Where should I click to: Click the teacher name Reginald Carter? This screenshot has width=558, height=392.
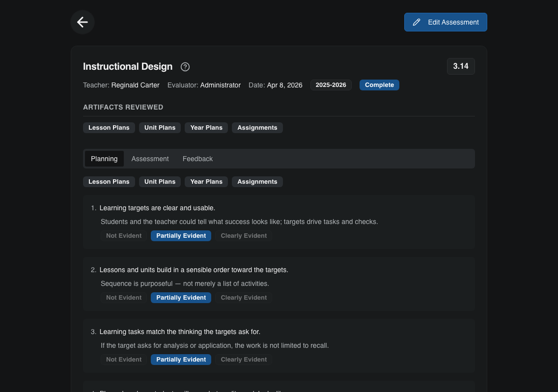pyautogui.click(x=135, y=85)
